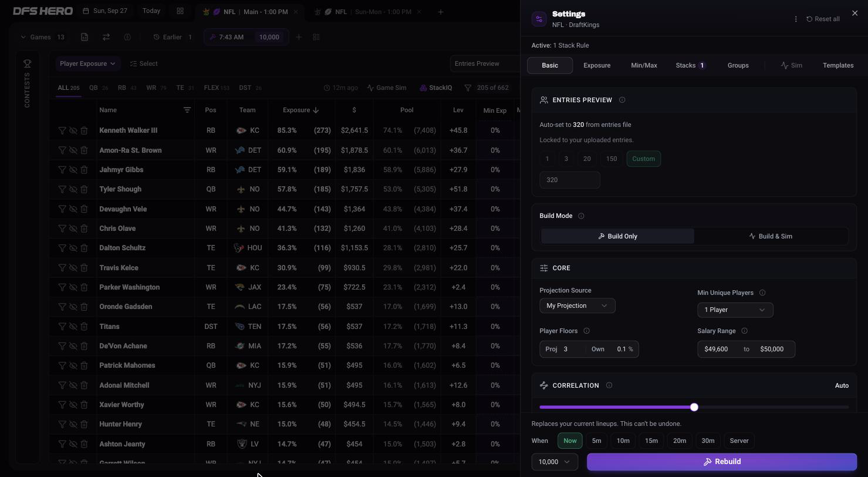Select Server as the rebuild timing
The image size is (868, 477).
pos(739,441)
